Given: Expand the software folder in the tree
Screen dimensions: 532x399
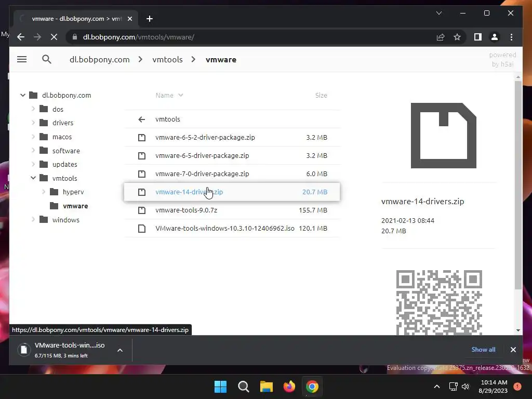Looking at the screenshot, I should [33, 150].
